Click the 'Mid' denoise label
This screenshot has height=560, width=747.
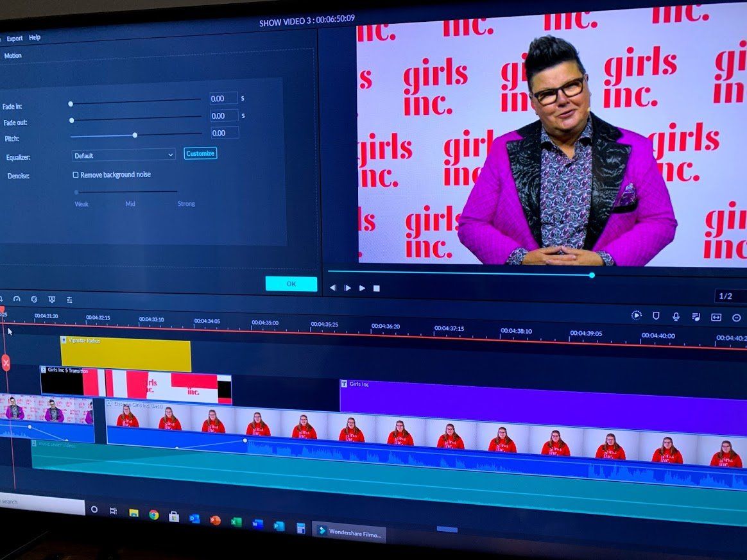pos(130,204)
